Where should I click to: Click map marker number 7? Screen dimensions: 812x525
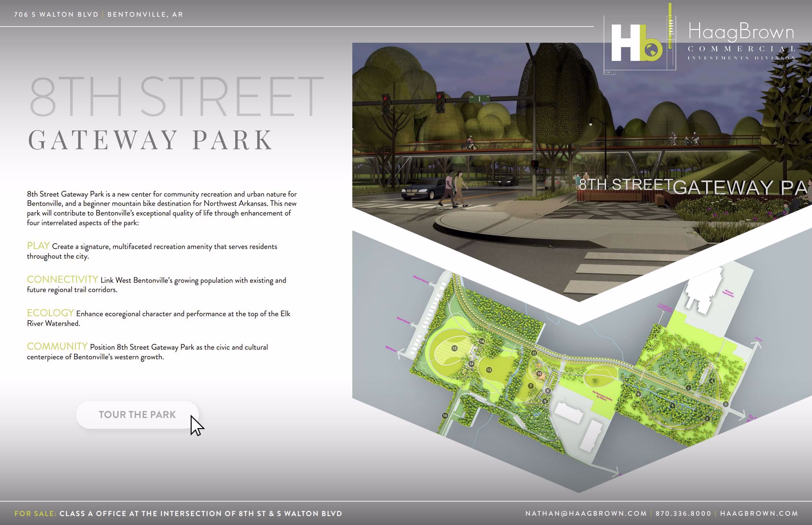[531, 386]
